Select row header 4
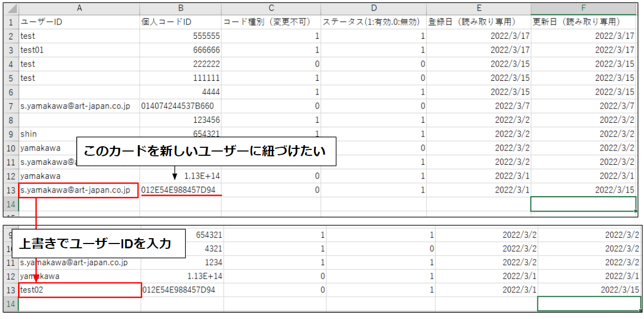 (x=11, y=64)
